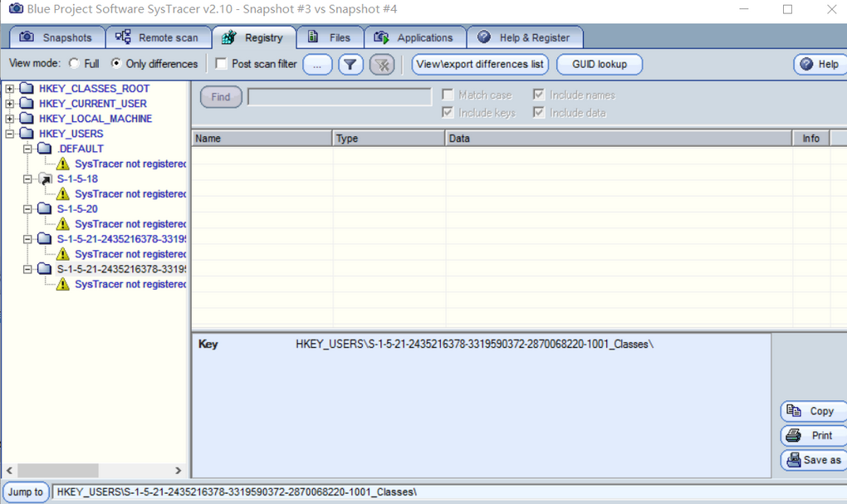Viewport: 847px width, 504px height.
Task: Open GUID lookup
Action: coord(599,64)
